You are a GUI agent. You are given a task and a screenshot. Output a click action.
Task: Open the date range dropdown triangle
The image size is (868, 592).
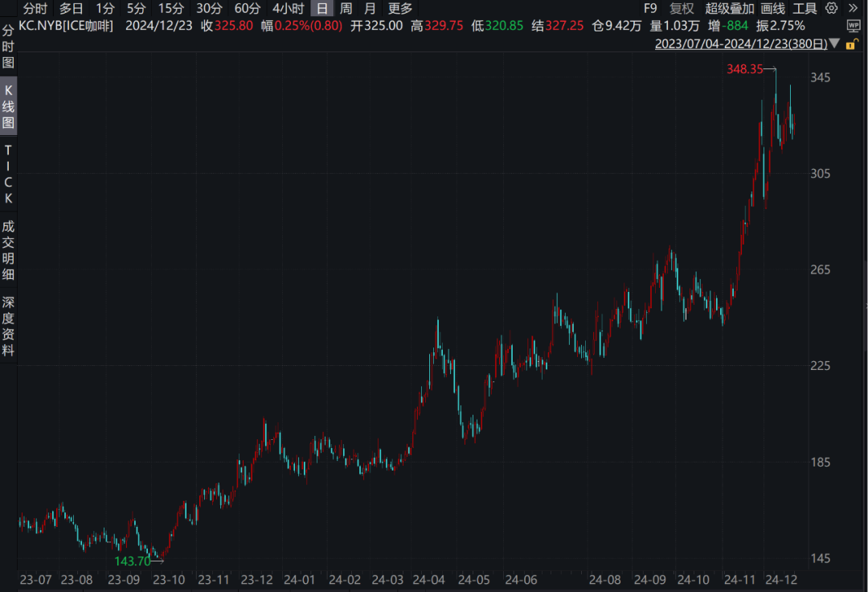(836, 43)
